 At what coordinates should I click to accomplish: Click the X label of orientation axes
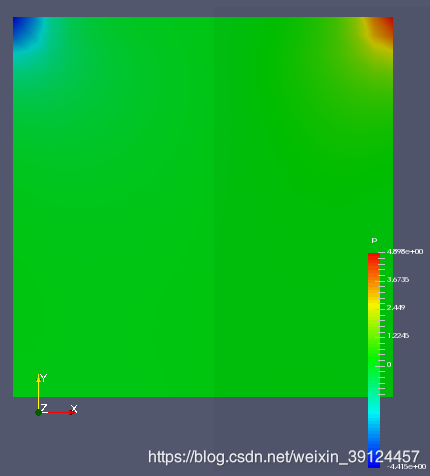click(x=74, y=409)
